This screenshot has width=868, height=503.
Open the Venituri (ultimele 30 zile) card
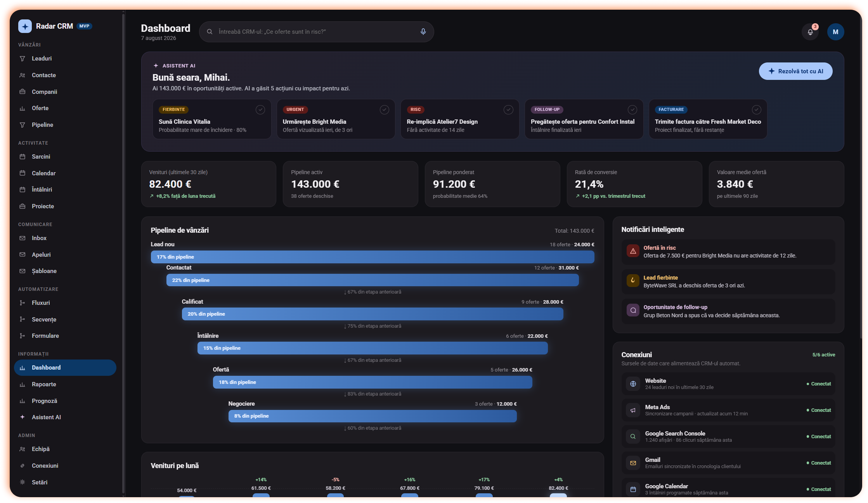click(x=209, y=184)
